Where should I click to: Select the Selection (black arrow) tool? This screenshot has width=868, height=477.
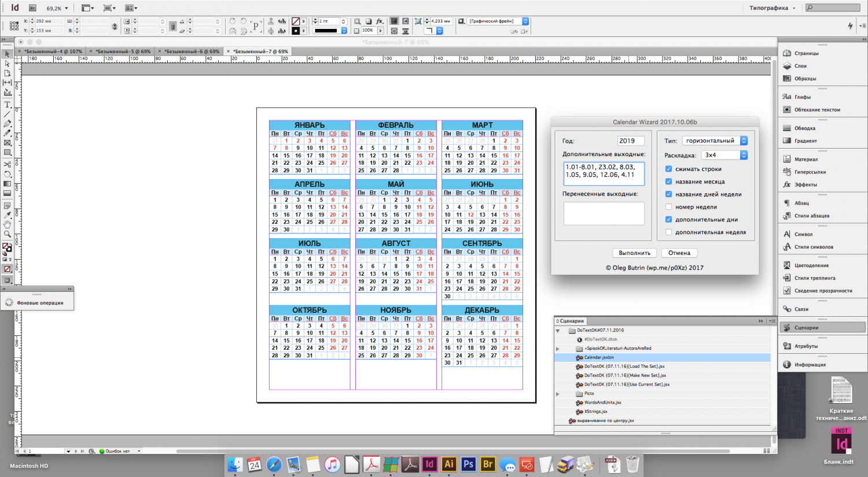pos(8,54)
